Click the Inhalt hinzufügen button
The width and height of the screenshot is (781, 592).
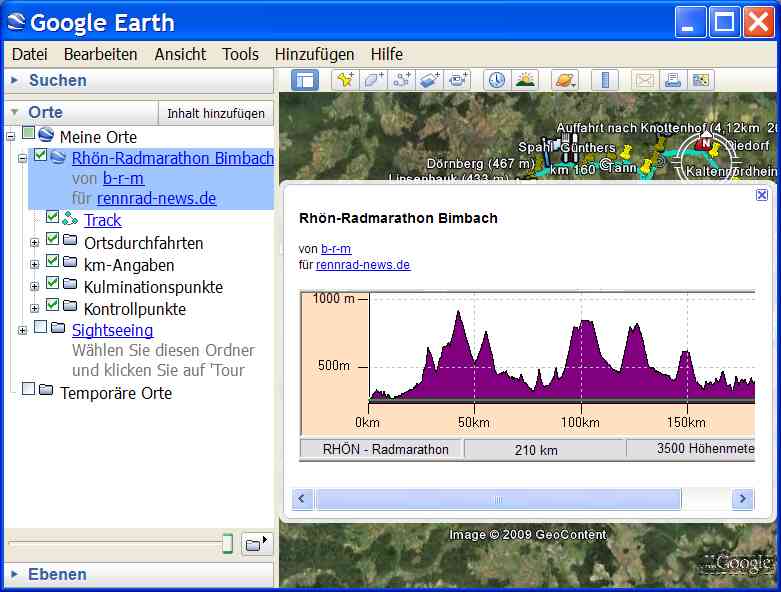pos(216,113)
